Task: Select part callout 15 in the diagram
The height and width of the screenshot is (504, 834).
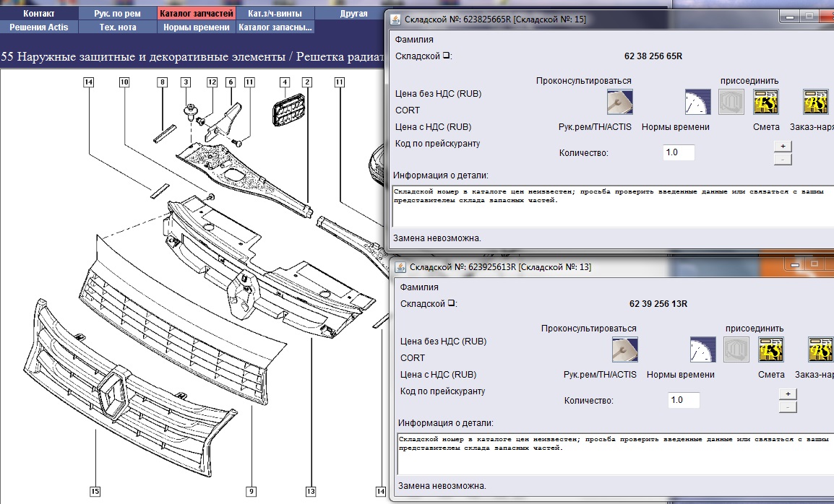Action: click(95, 492)
